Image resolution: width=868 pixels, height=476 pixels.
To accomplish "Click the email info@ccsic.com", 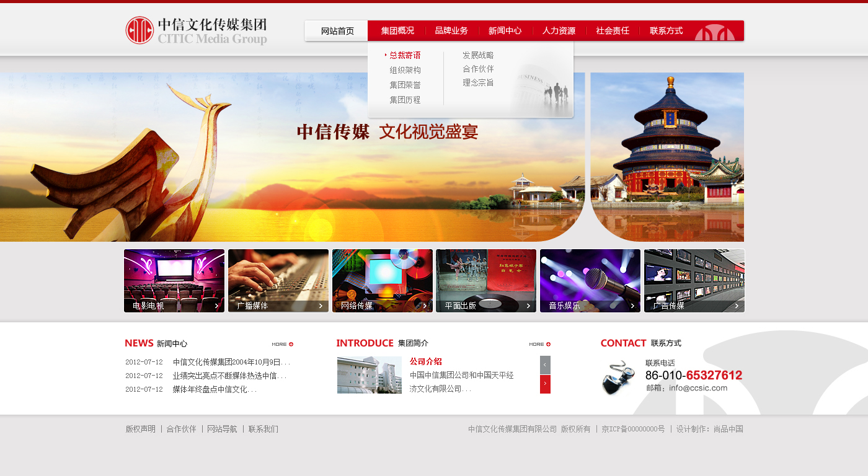I will 687,388.
